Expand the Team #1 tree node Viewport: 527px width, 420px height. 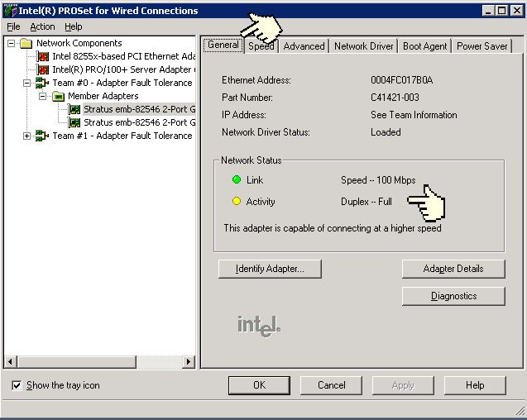(26, 136)
